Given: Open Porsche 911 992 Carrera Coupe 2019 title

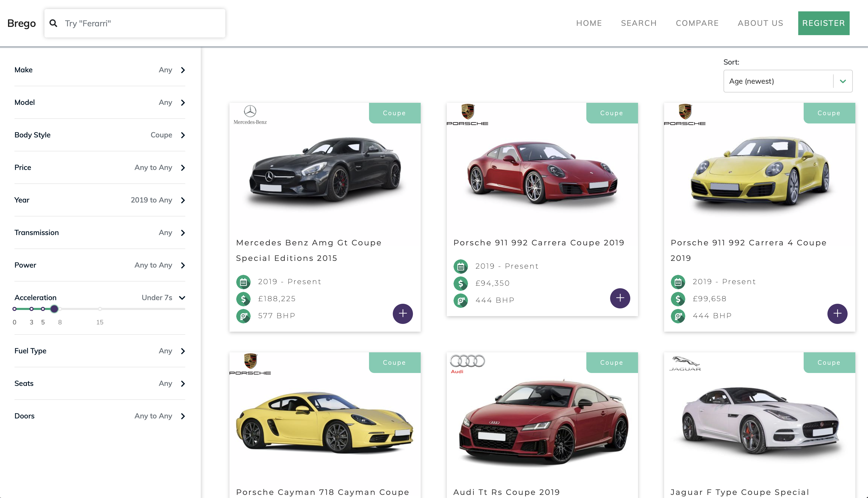Looking at the screenshot, I should pyautogui.click(x=539, y=243).
